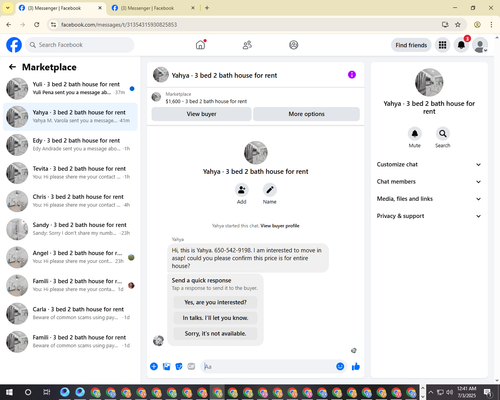Image resolution: width=500 pixels, height=400 pixels.
Task: Open Windows Task View
Action: point(47,392)
